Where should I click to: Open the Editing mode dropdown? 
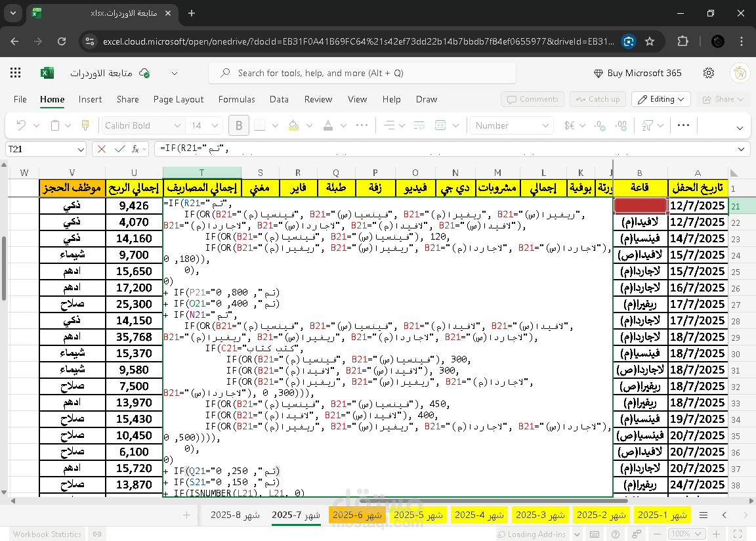click(661, 99)
